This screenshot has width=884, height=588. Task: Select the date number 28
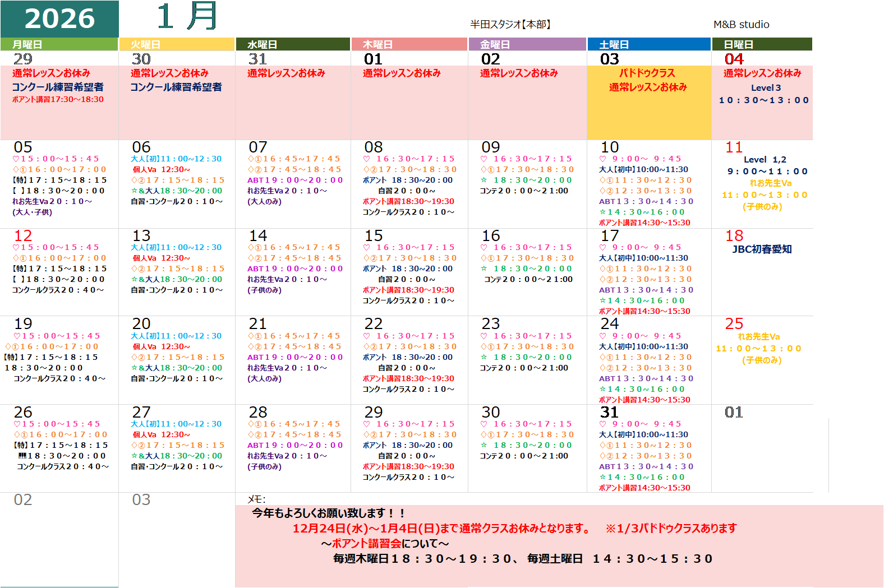[258, 412]
